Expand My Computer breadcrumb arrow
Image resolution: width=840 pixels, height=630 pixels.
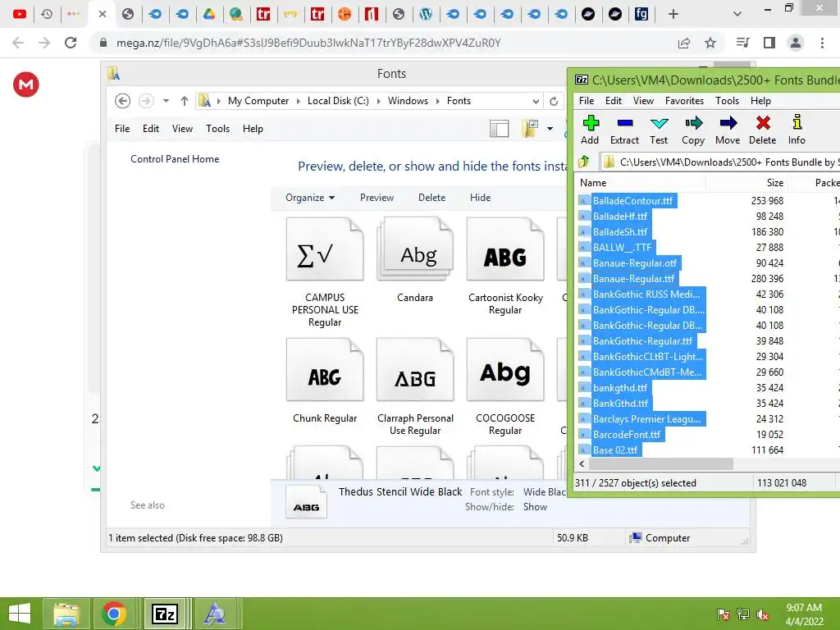tap(299, 101)
